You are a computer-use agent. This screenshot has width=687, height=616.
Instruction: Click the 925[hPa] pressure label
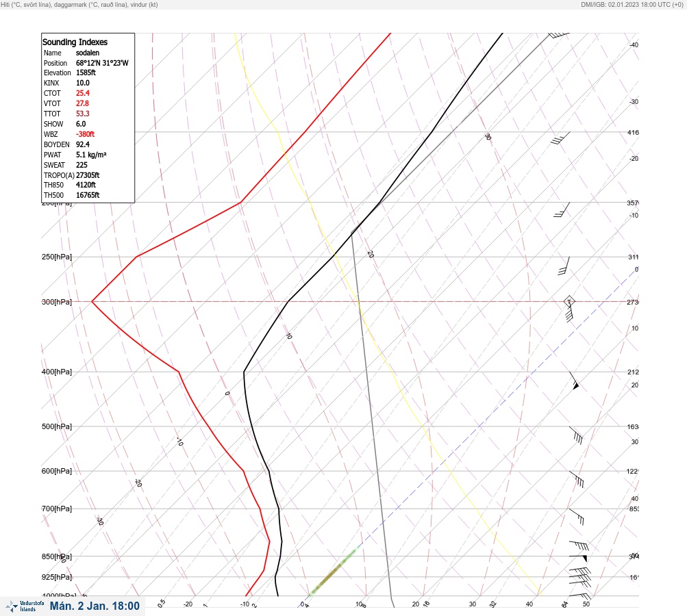pyautogui.click(x=57, y=577)
